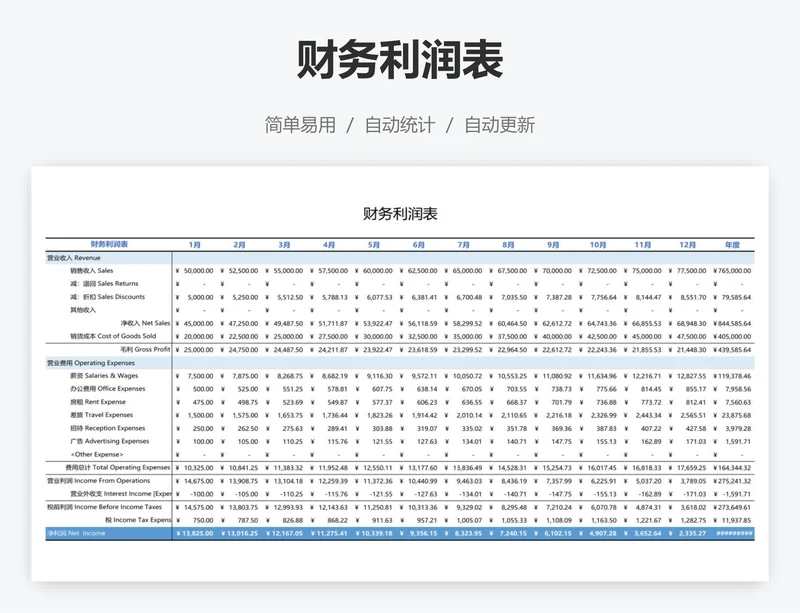Select the 9月 column header
Image resolution: width=800 pixels, height=613 pixels.
coord(553,245)
